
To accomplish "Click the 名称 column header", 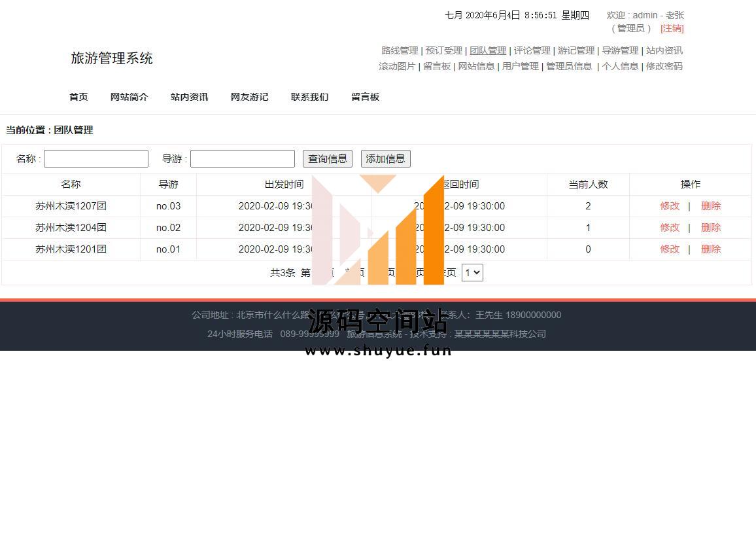I will point(71,185).
